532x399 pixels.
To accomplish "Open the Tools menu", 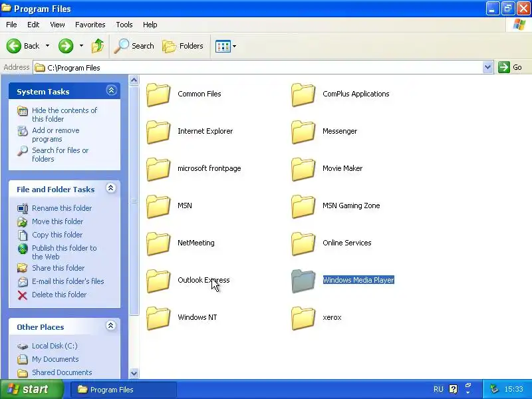I will point(124,25).
